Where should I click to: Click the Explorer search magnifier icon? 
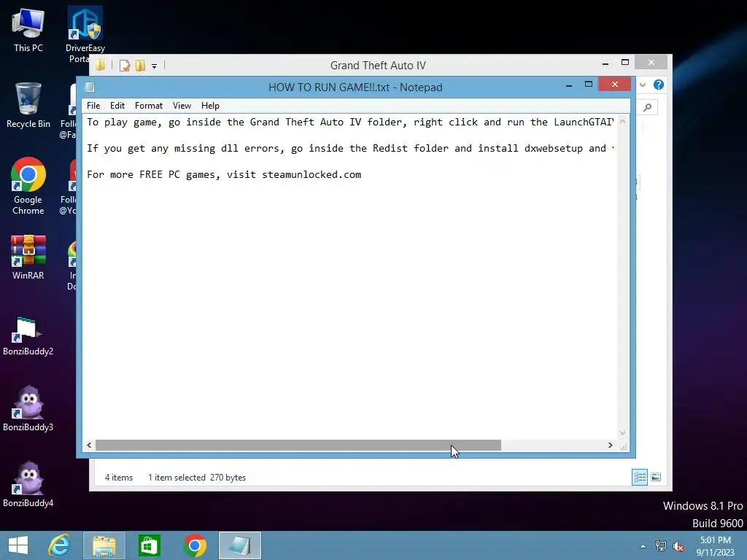[x=648, y=108]
